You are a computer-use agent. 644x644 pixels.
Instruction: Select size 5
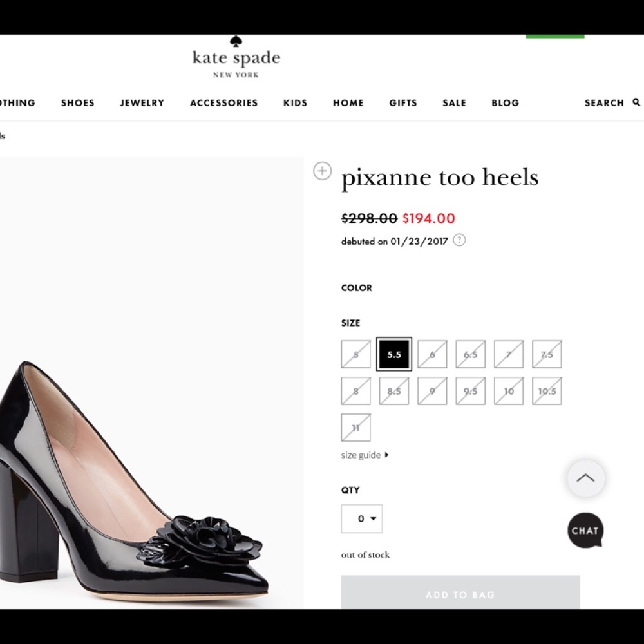point(355,354)
